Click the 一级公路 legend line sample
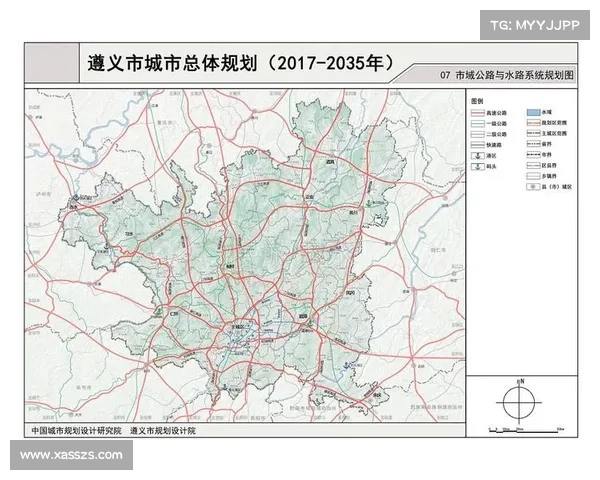This screenshot has width=600, height=480. click(x=478, y=124)
